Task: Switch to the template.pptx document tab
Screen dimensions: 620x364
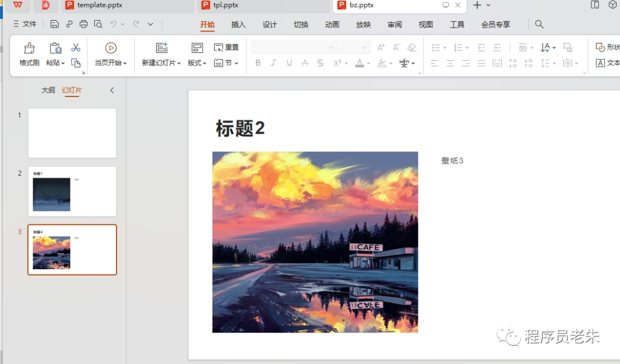Action: click(x=126, y=6)
